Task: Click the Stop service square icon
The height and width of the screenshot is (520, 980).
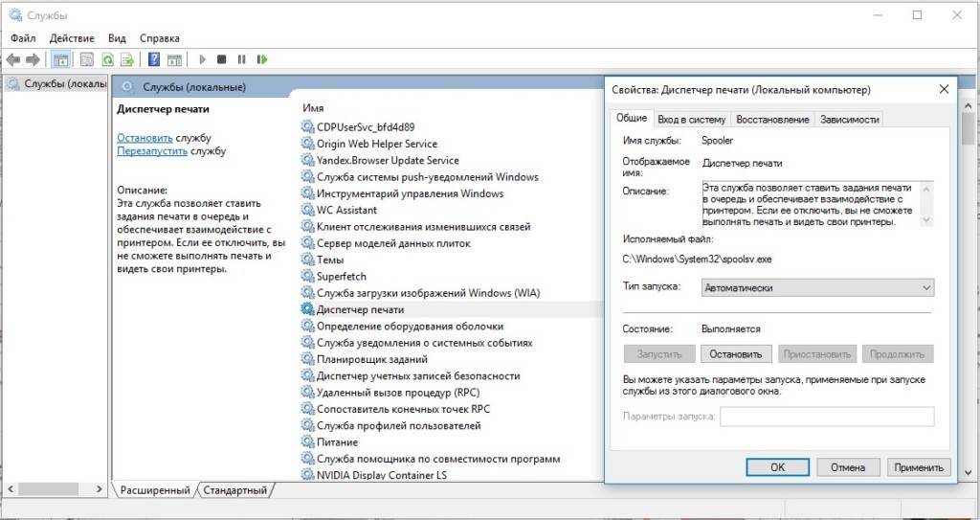Action: (x=222, y=59)
